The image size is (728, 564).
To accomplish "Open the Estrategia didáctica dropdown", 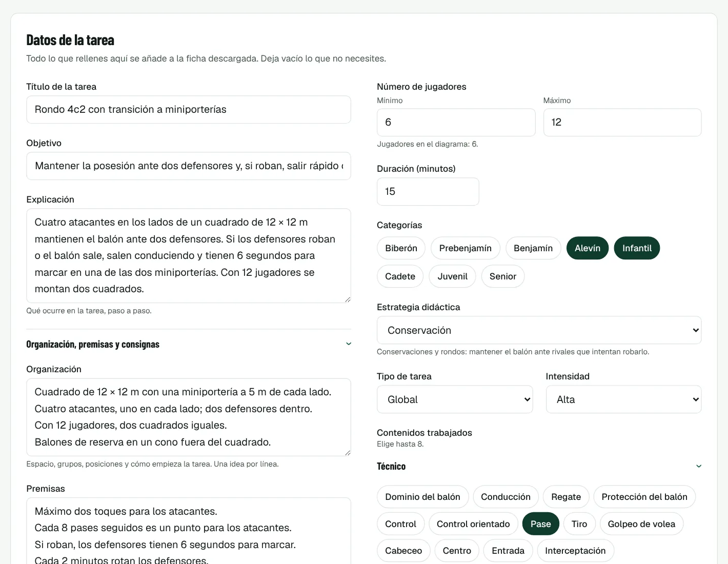I will 539,330.
